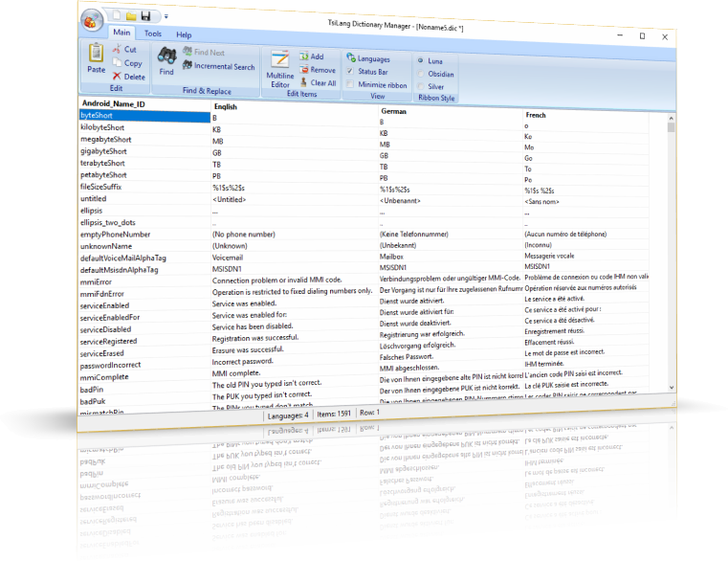The image size is (728, 561).
Task: Click the Cut scissors icon
Action: [x=117, y=48]
